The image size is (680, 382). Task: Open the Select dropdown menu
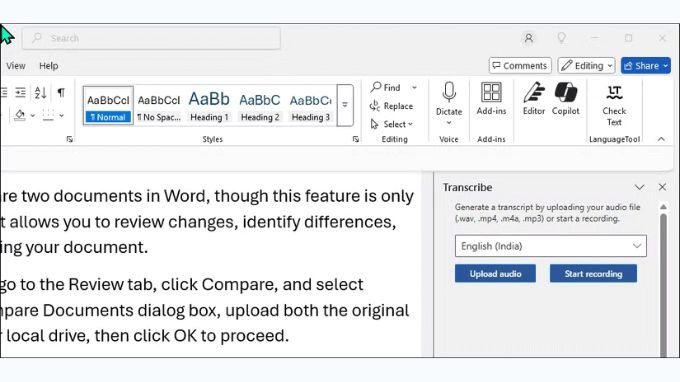(392, 124)
